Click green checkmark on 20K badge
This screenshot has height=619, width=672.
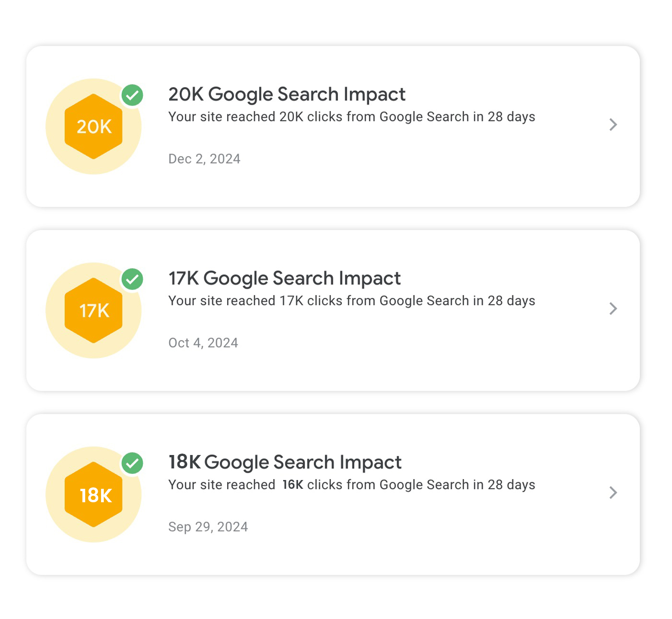point(133,95)
